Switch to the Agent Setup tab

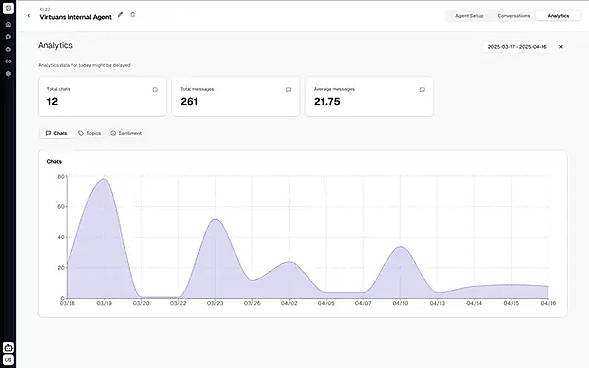click(469, 16)
